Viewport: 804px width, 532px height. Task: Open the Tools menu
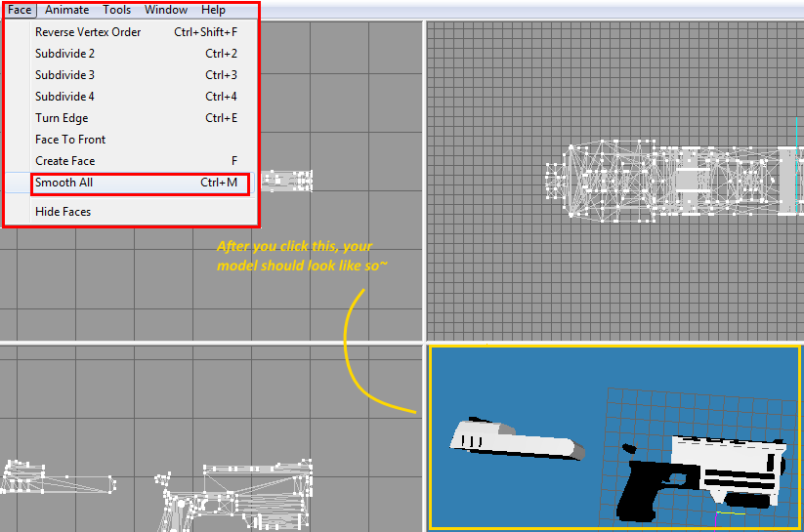pyautogui.click(x=117, y=10)
